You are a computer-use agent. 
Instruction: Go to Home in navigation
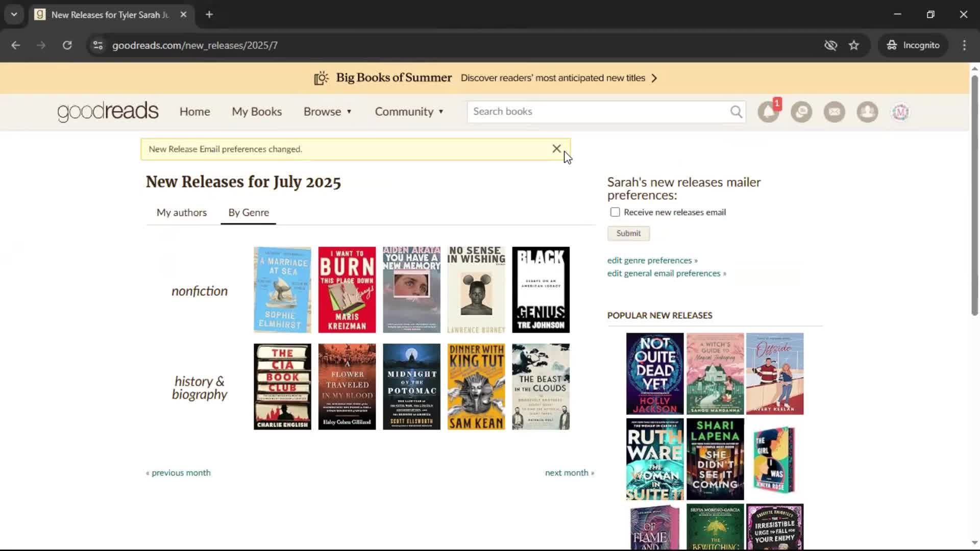tap(194, 111)
